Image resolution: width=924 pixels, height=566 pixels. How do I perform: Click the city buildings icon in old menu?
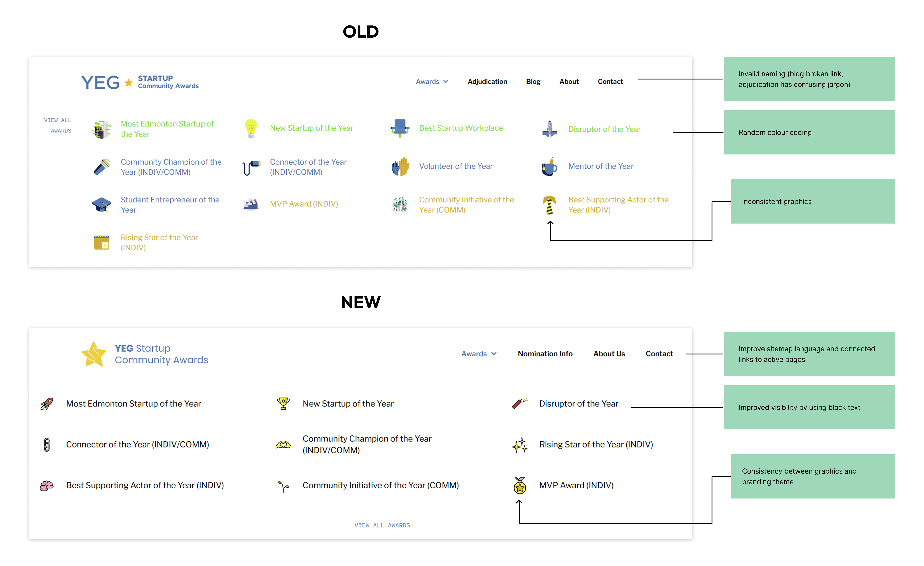[102, 129]
